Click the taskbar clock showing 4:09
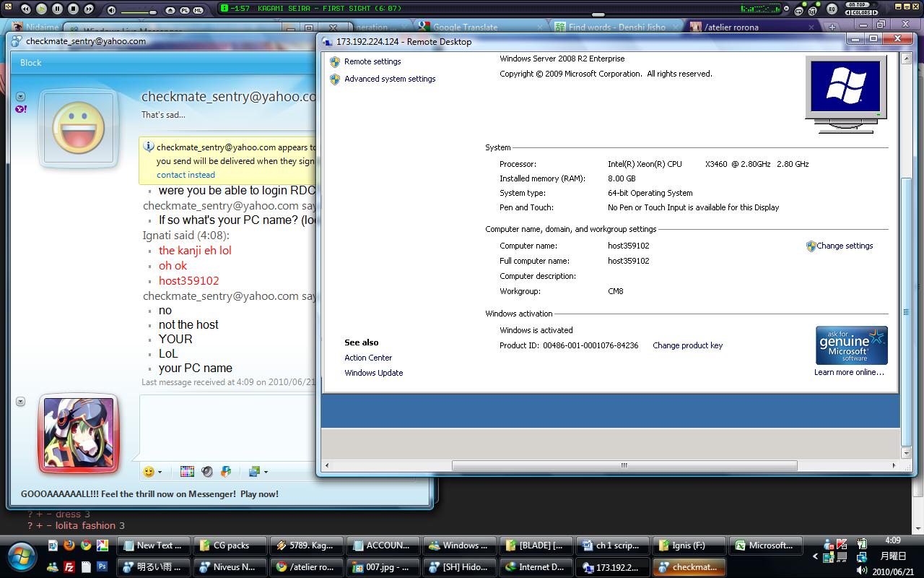The width and height of the screenshot is (924, 578). (x=892, y=540)
